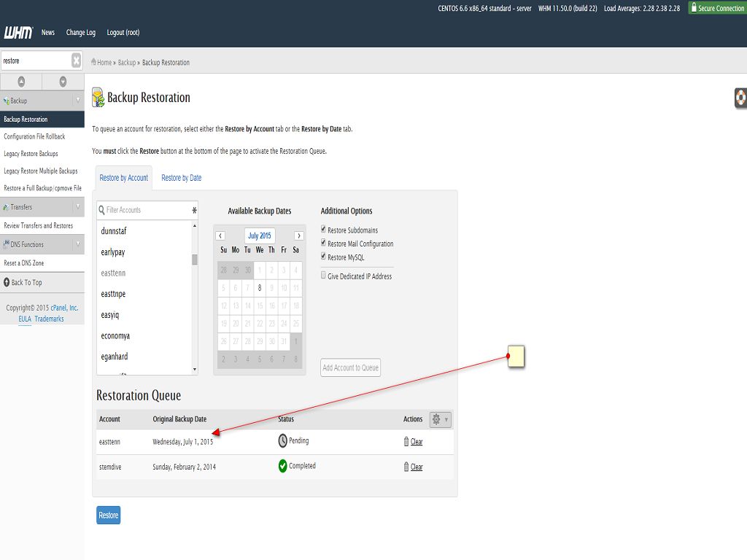Toggle Restore Mail Configuration checkbox
Viewport: 747px width, 560px height.
323,242
